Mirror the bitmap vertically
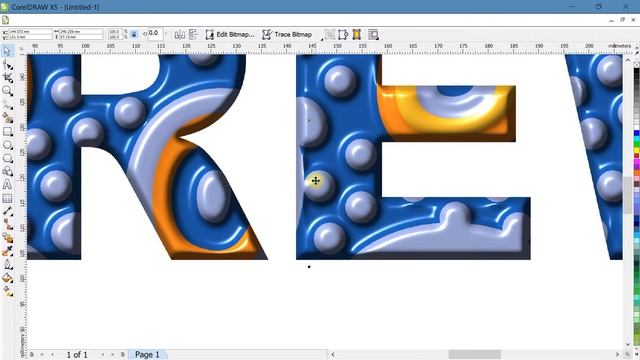Image resolution: width=640 pixels, height=360 pixels. point(192,35)
